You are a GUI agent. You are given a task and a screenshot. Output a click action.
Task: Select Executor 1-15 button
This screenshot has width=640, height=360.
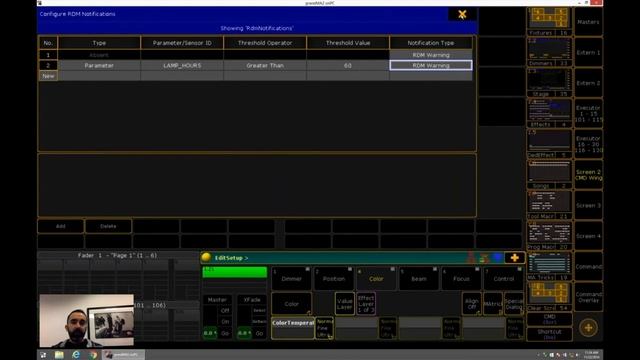click(x=588, y=113)
